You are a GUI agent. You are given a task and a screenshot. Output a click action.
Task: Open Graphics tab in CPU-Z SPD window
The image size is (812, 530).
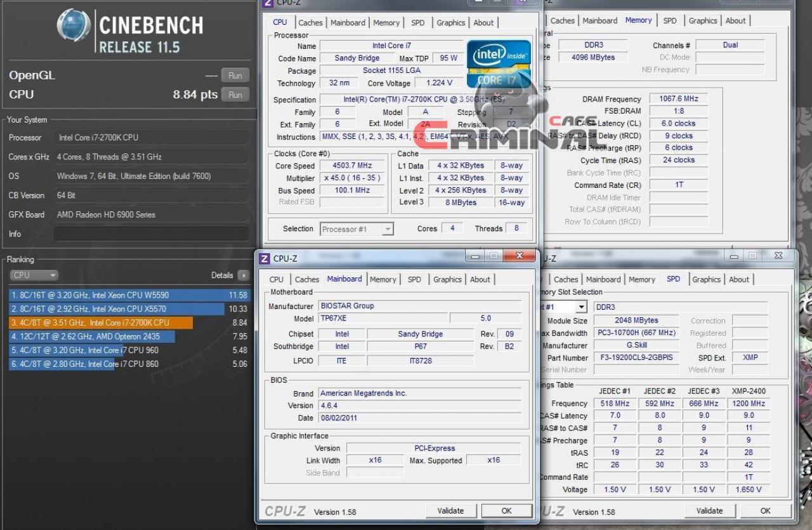point(706,279)
